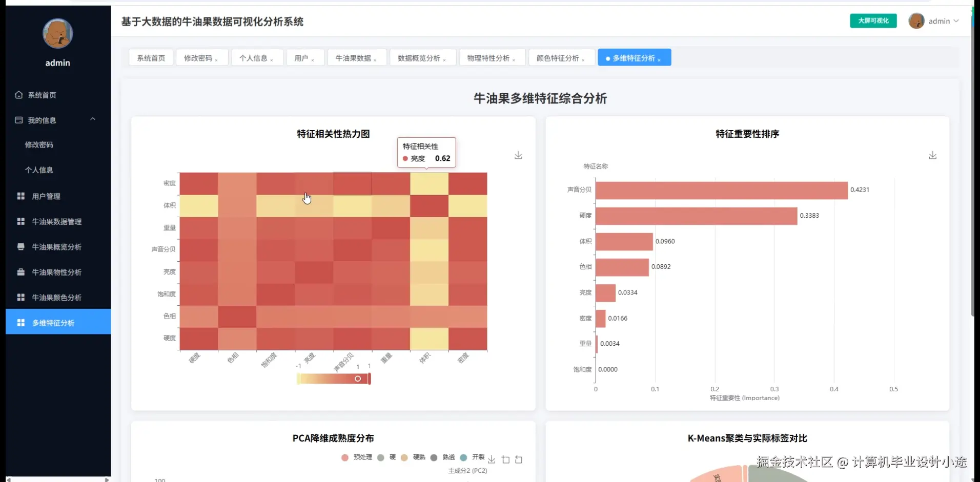Toggle the 硬 legend item
The width and height of the screenshot is (980, 482).
tap(386, 457)
